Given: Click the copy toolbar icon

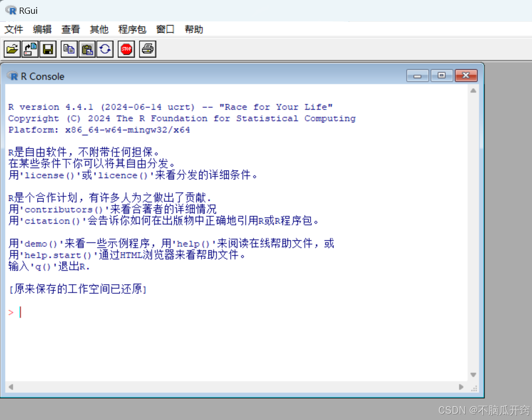Looking at the screenshot, I should (x=69, y=49).
